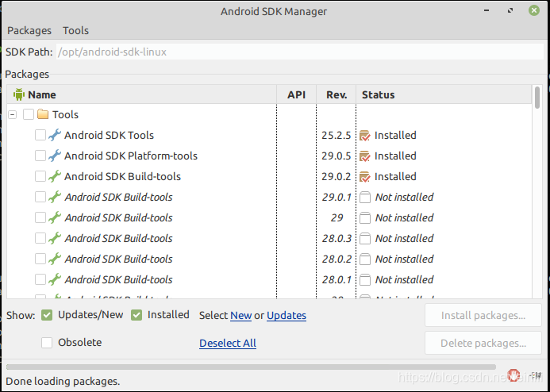Screen dimensions: 550x392
Task: Click not-installed status icon for rev 29
Action: [x=365, y=218]
